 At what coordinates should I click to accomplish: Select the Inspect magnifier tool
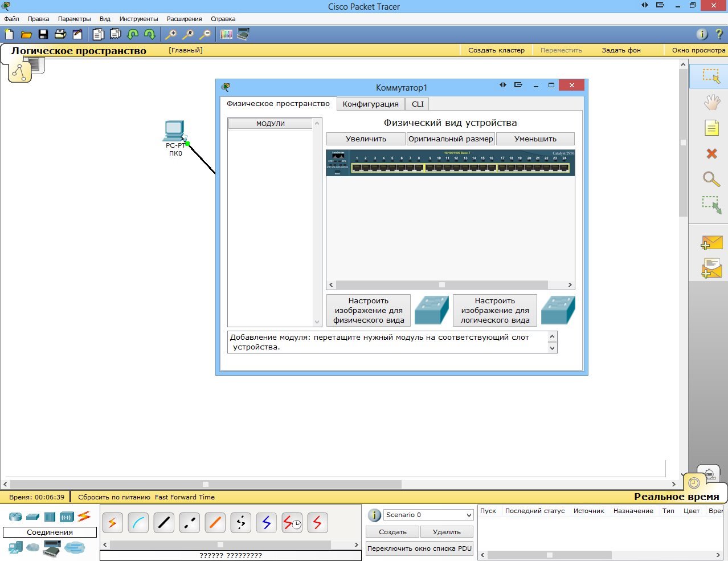(711, 179)
